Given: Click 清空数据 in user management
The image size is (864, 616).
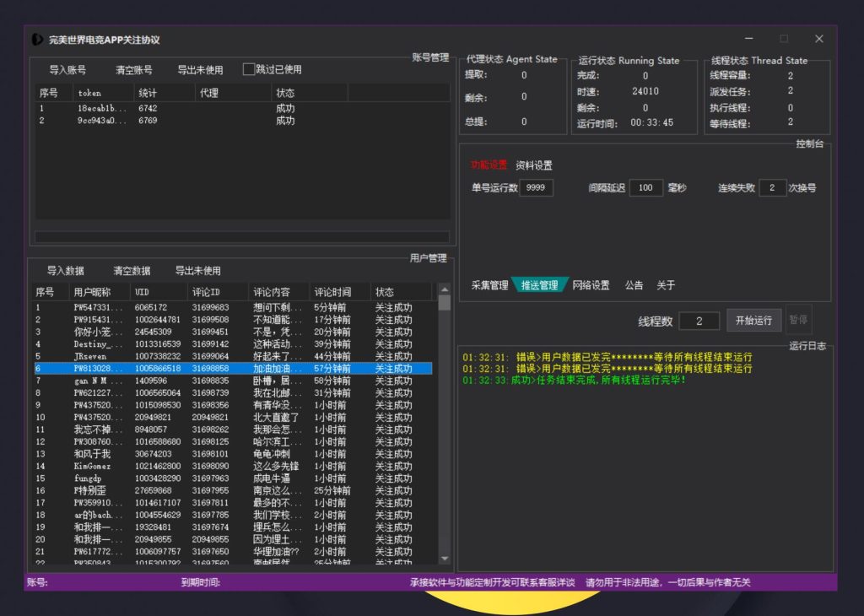Looking at the screenshot, I should point(132,271).
